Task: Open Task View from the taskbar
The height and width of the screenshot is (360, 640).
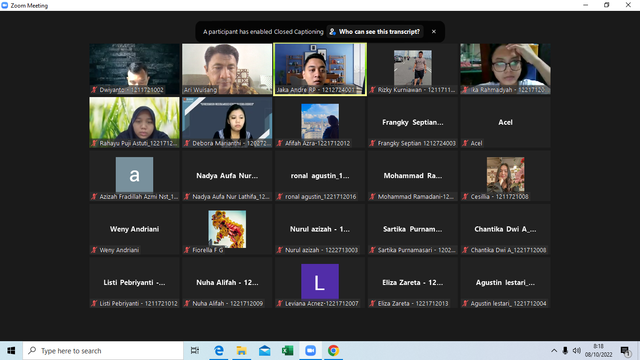Action: tap(195, 351)
